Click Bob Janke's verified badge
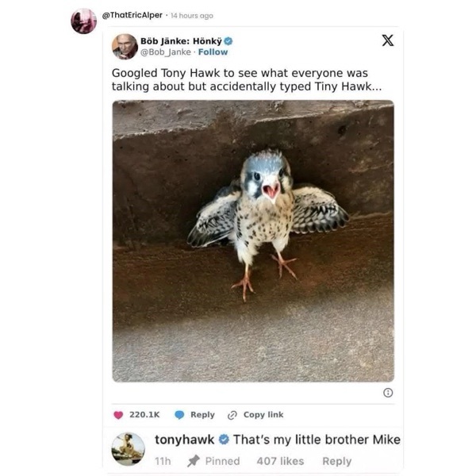 (228, 41)
